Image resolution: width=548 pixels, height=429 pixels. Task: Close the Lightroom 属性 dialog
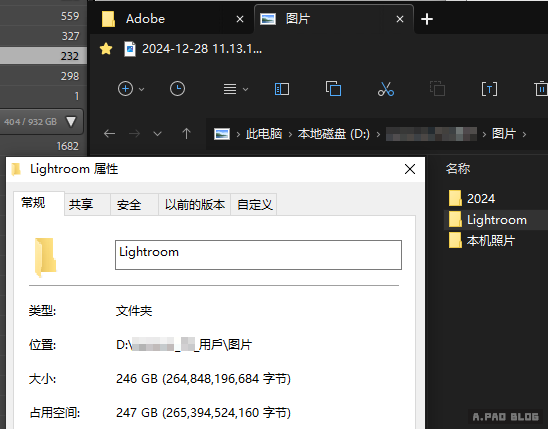tap(410, 169)
